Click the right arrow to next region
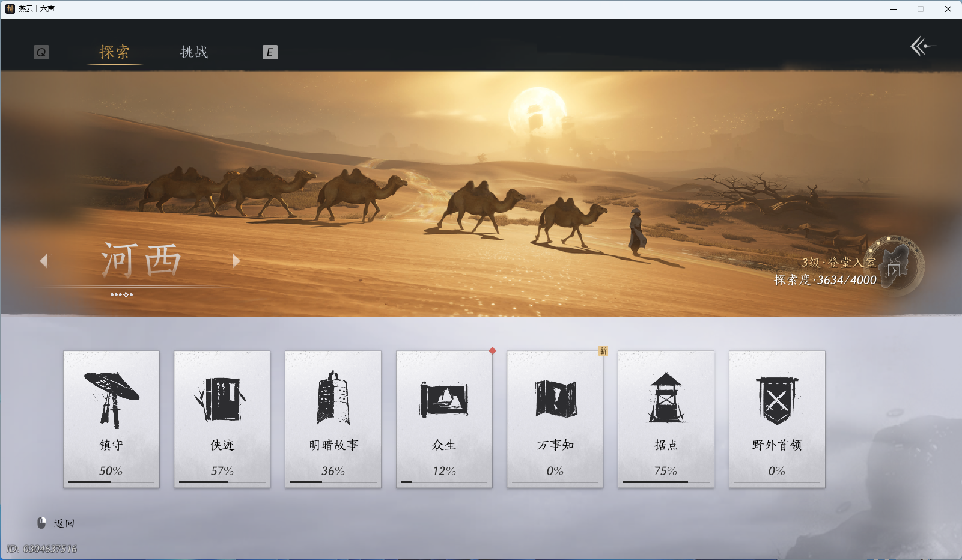 [236, 261]
